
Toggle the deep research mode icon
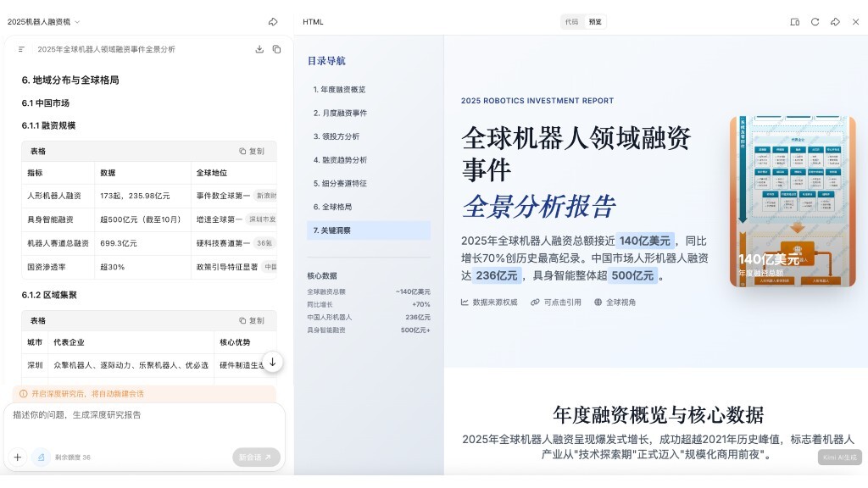(41, 457)
